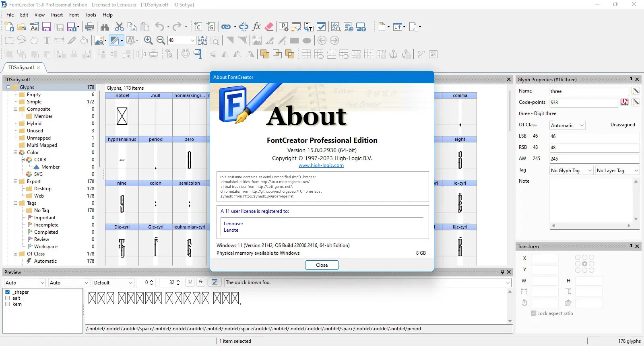Select the Unused glyph category
644x346 pixels.
pos(35,131)
